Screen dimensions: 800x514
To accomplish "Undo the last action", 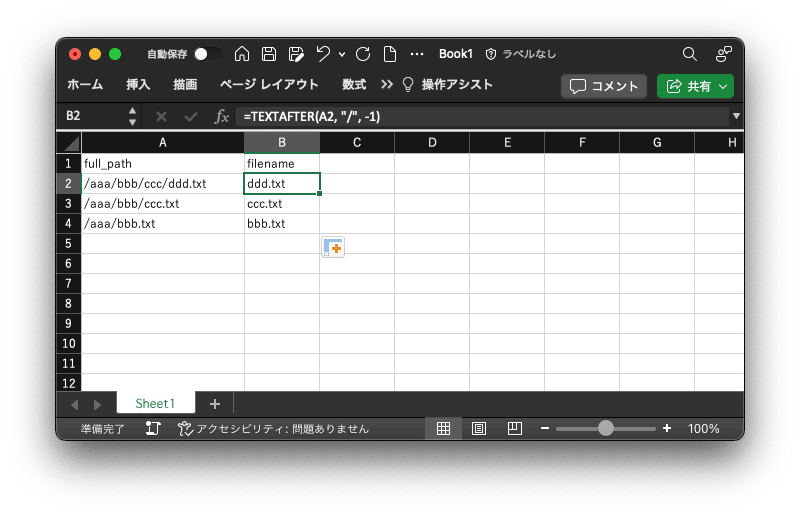I will (323, 54).
